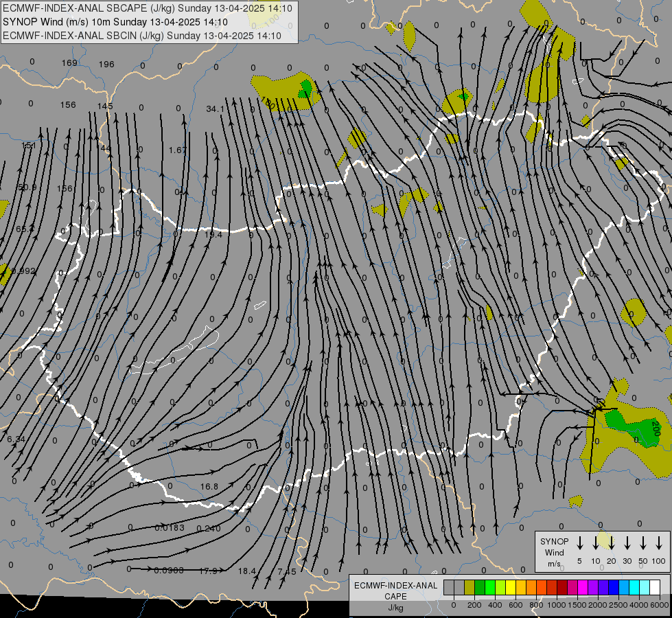Click the map value 19.4
The height and width of the screenshot is (618, 672).
[213, 235]
